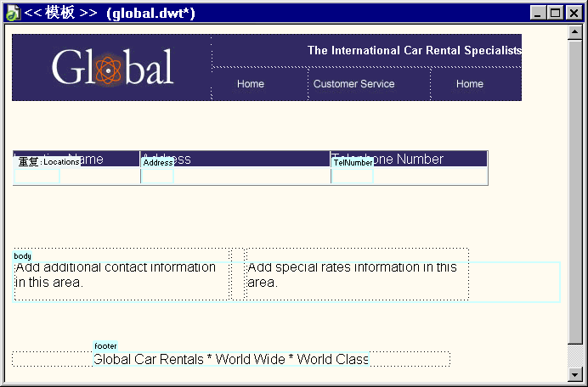Click the vertical scrollbar down arrow
The height and width of the screenshot is (387, 588).
[x=574, y=373]
